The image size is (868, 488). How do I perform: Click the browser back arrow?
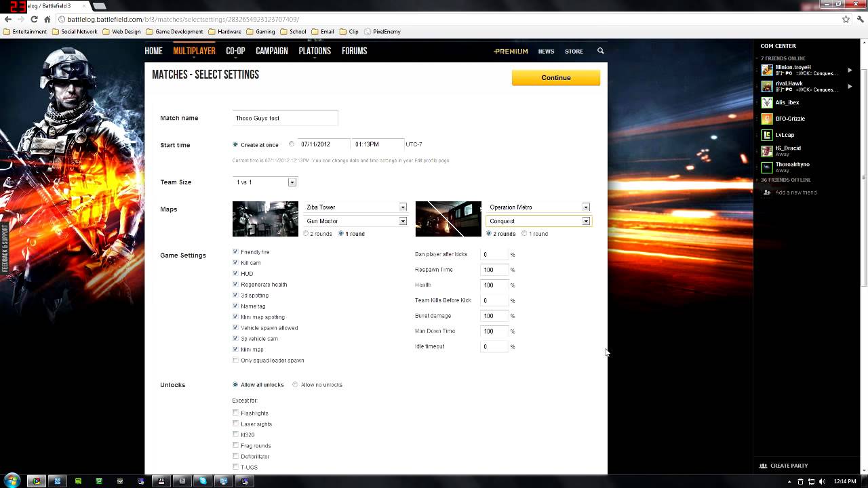coord(8,19)
